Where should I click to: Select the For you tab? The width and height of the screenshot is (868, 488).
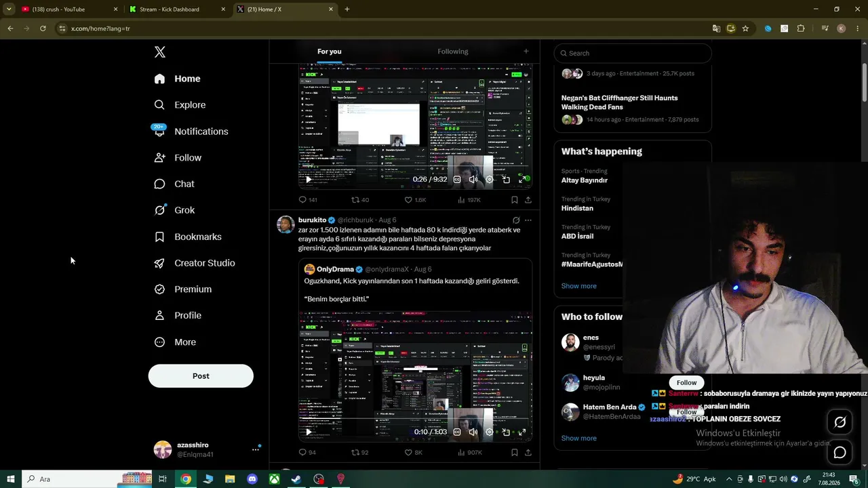point(330,52)
